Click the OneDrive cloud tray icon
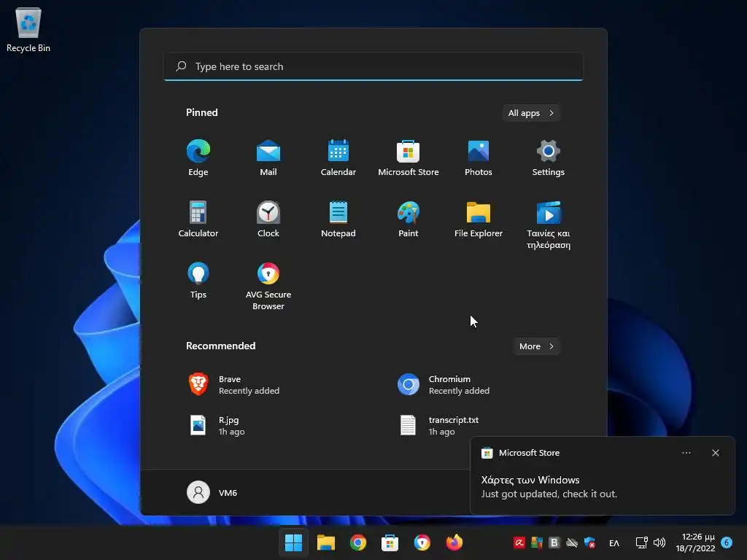Viewport: 747px width, 560px height. pyautogui.click(x=572, y=542)
